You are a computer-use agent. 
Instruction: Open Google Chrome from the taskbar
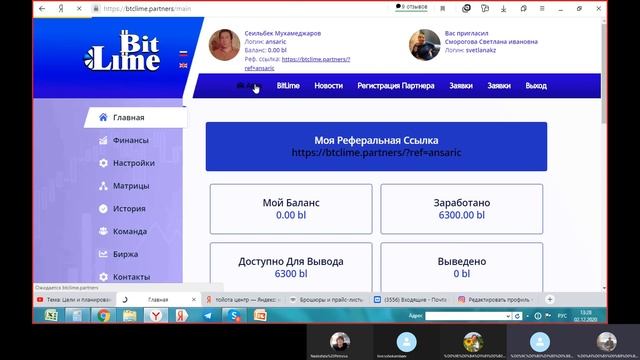(x=103, y=316)
